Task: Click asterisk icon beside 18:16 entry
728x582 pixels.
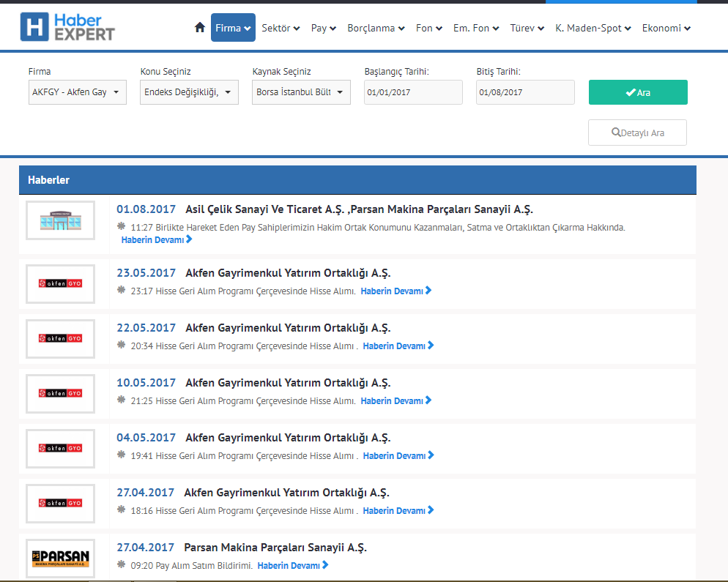Action: (x=121, y=510)
